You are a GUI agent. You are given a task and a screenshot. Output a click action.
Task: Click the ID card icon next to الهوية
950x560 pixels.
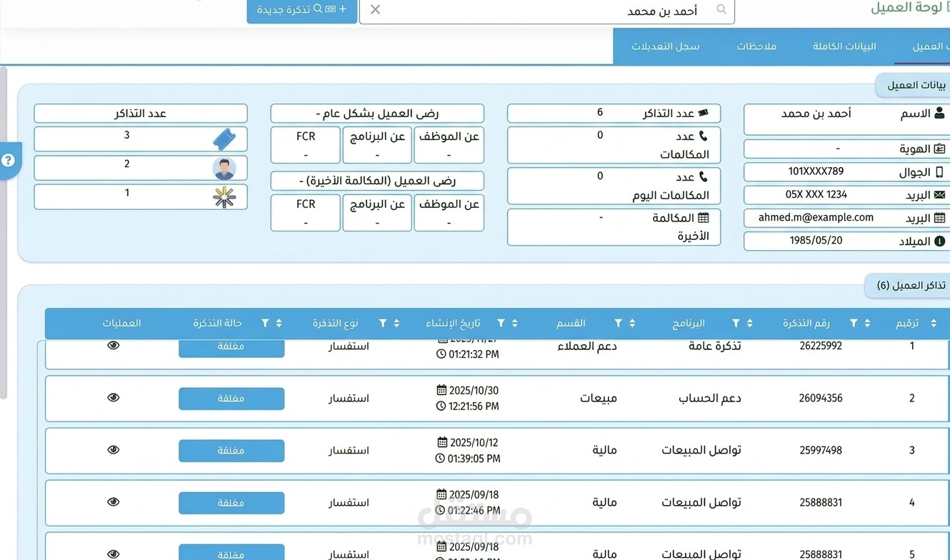coord(939,149)
